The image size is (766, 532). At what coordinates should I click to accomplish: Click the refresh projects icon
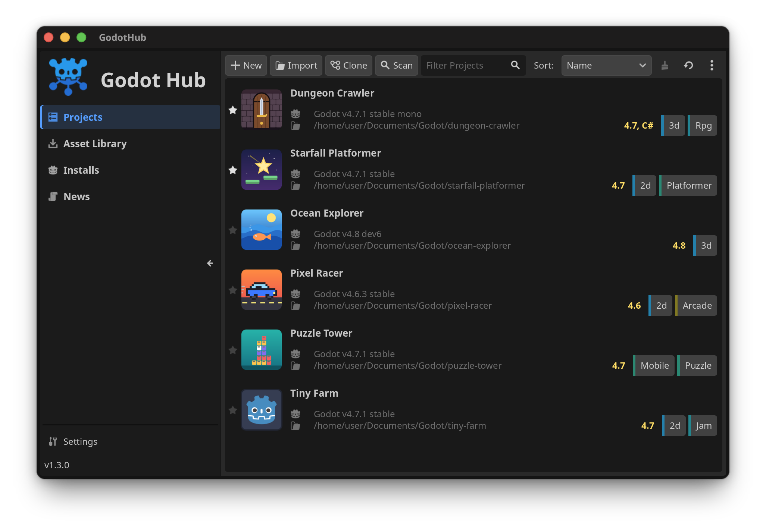[x=688, y=66]
